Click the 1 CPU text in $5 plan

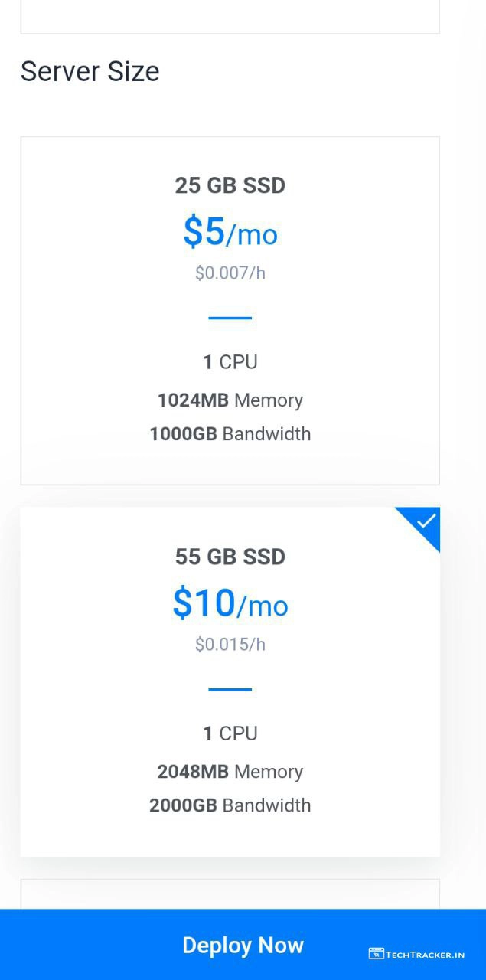[x=230, y=361]
